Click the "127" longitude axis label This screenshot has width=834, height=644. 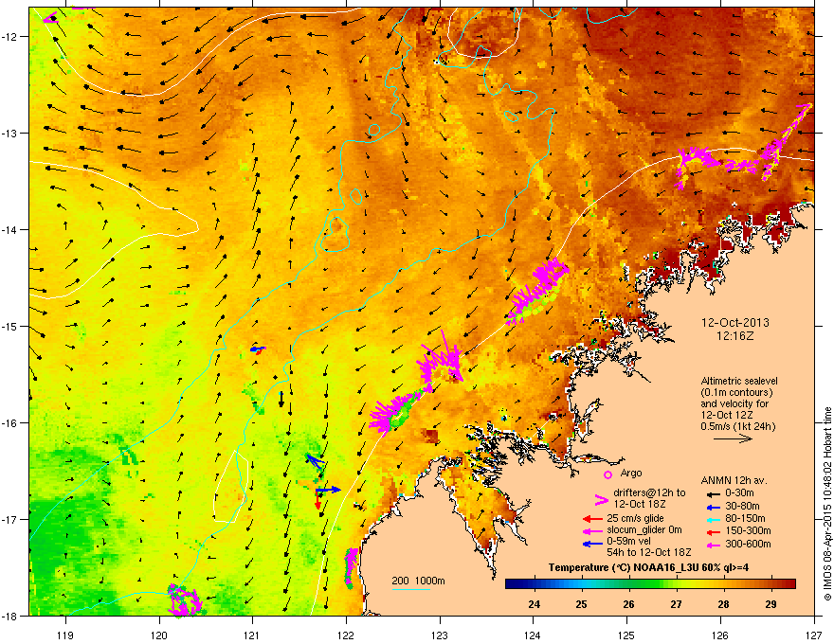tap(814, 635)
